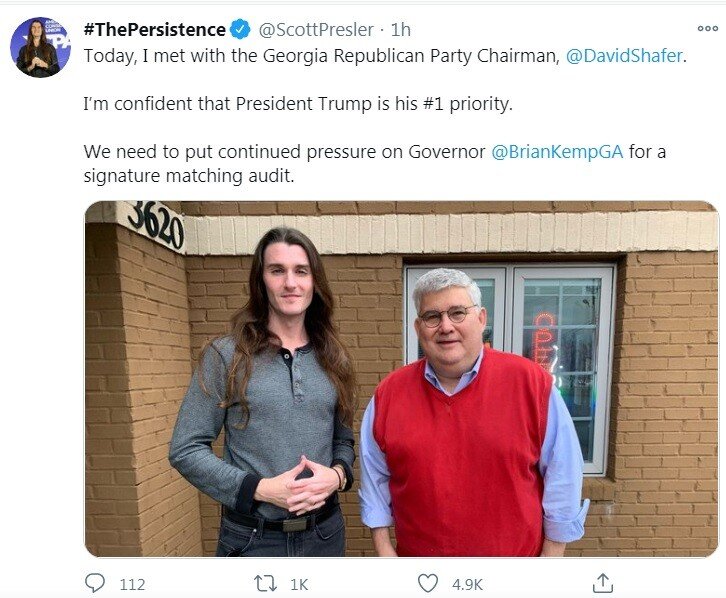The image size is (726, 598).
Task: Open the tweet author's profile avatar
Action: [40, 47]
